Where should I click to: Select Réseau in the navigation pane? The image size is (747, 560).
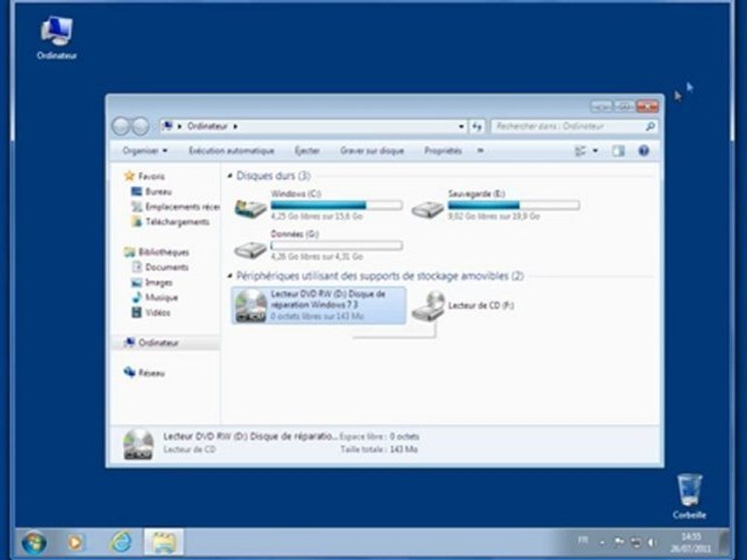click(x=145, y=373)
